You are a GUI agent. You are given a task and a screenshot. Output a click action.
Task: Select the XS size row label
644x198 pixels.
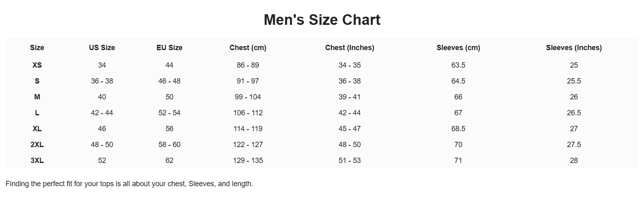click(x=37, y=65)
